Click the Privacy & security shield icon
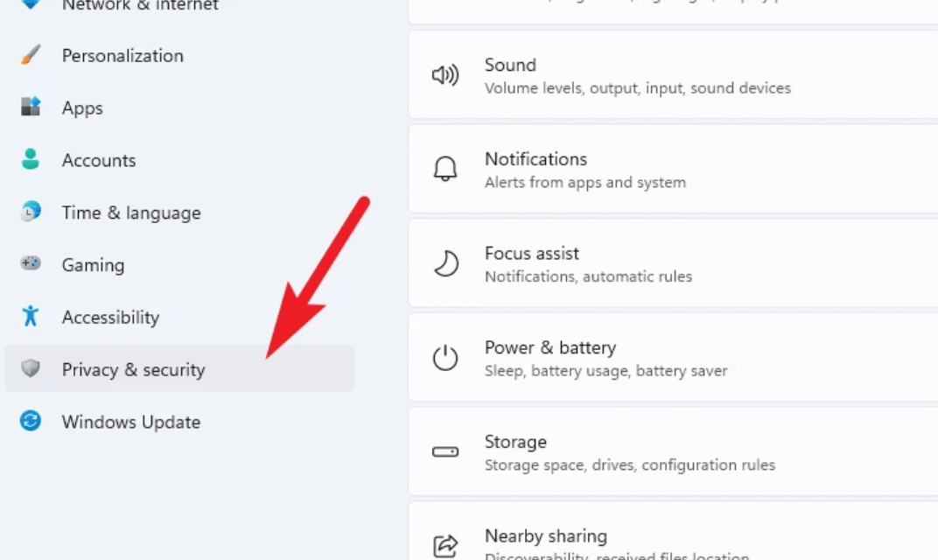This screenshot has width=938, height=560. tap(31, 368)
